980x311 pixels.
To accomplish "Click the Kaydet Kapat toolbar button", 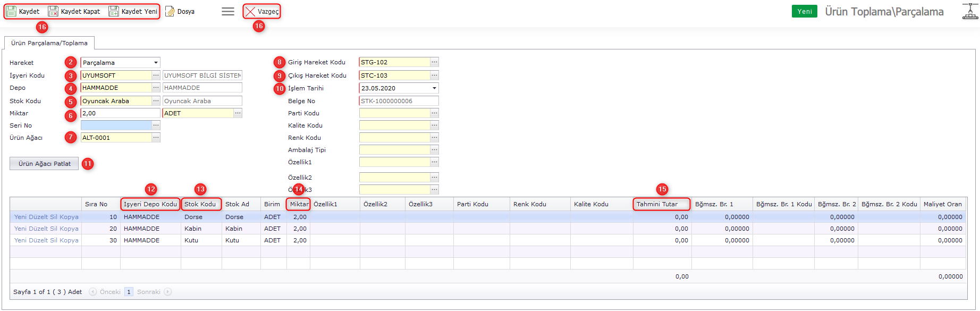I will point(74,11).
